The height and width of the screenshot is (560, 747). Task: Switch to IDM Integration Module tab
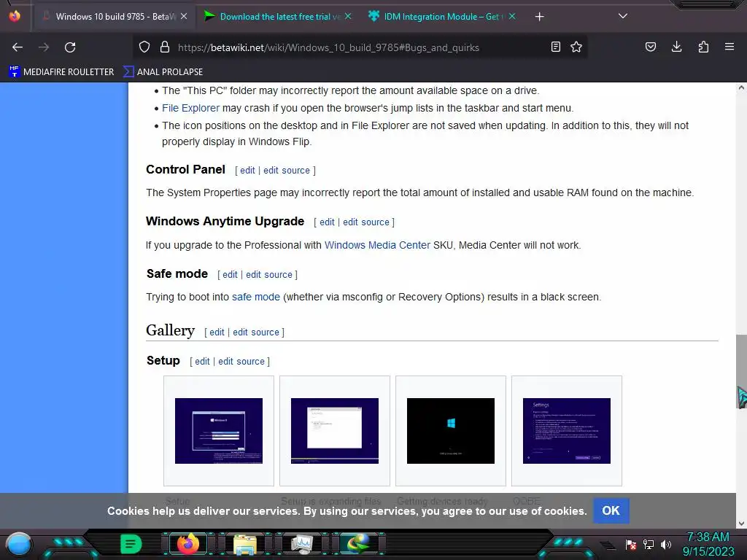tap(442, 17)
